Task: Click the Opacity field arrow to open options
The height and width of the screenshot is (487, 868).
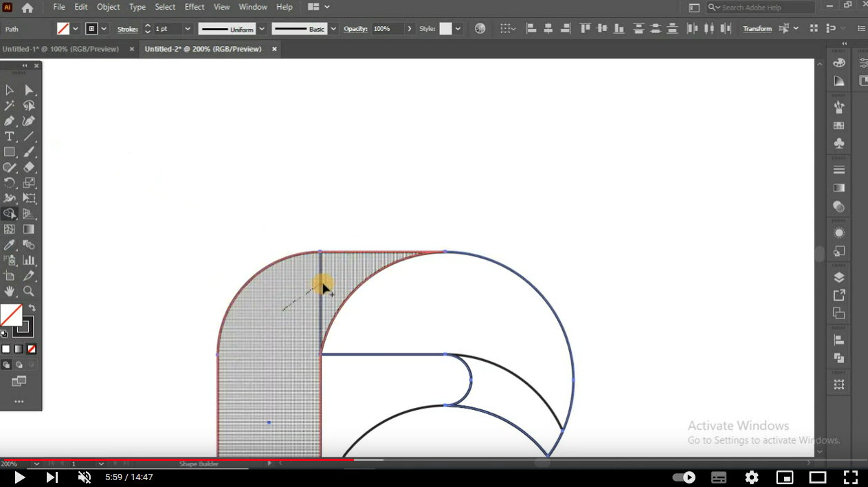Action: click(x=409, y=29)
